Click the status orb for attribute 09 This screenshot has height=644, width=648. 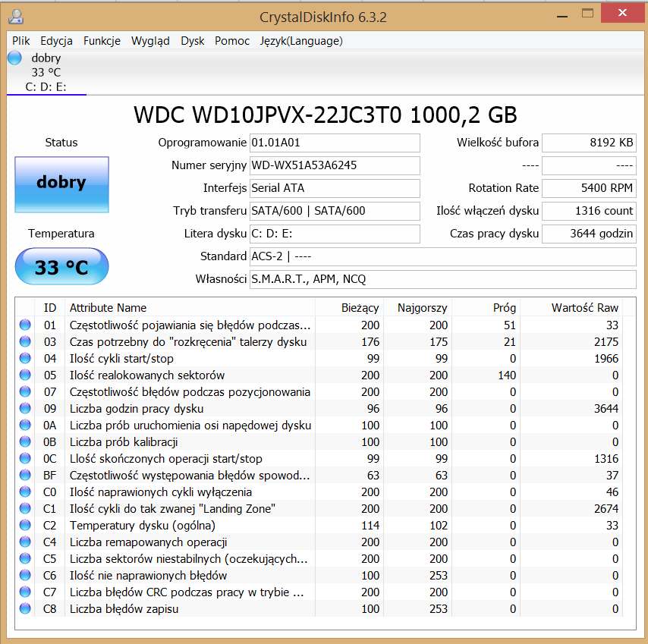(x=25, y=409)
